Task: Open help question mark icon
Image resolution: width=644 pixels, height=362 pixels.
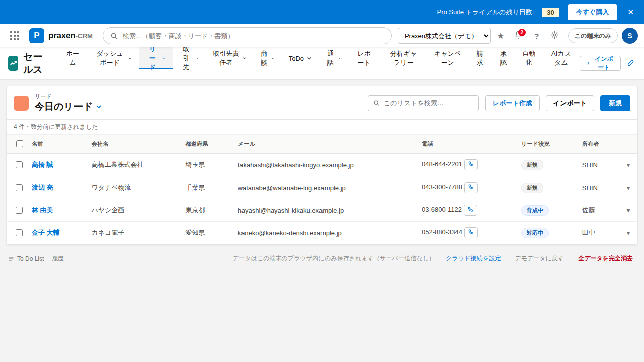Action: click(536, 36)
